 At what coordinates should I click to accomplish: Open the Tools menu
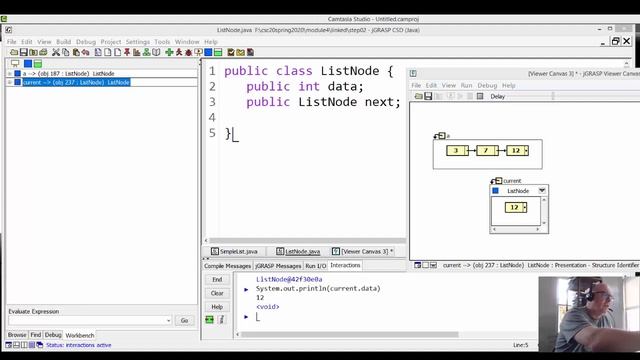tap(162, 42)
